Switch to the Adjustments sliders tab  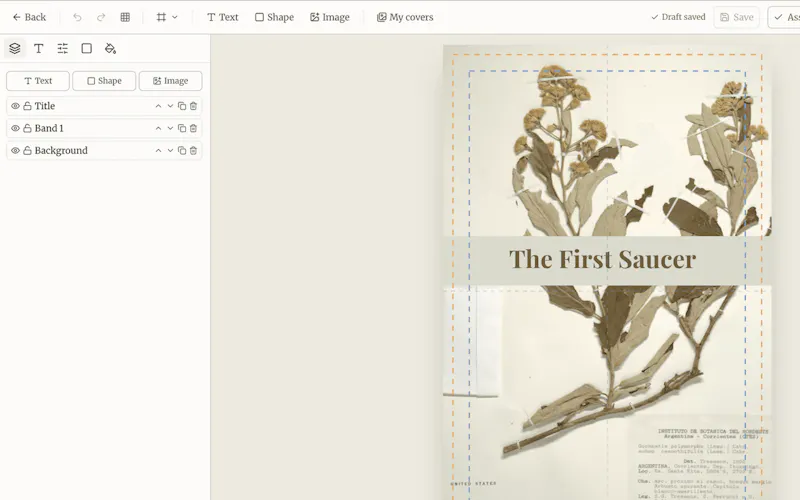click(x=63, y=48)
